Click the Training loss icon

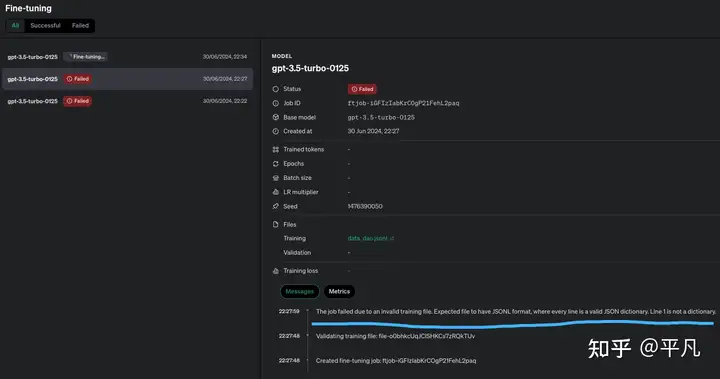[276, 271]
